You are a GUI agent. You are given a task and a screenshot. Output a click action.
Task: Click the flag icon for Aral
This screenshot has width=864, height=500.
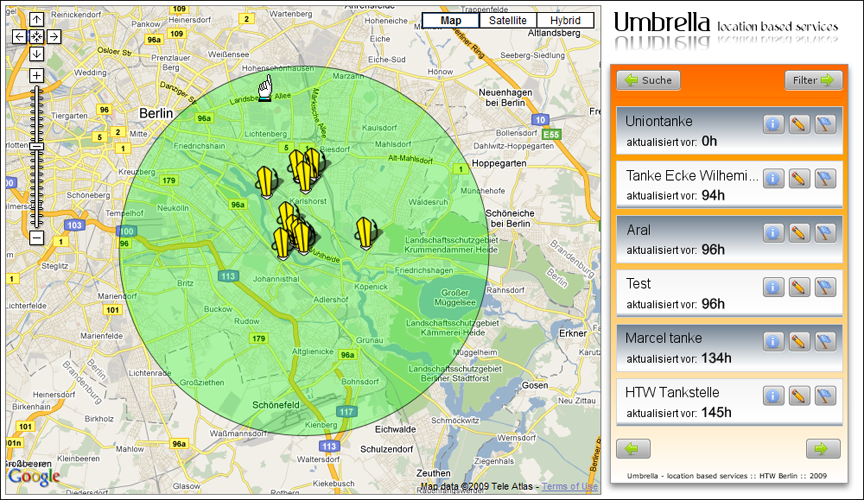click(x=825, y=233)
